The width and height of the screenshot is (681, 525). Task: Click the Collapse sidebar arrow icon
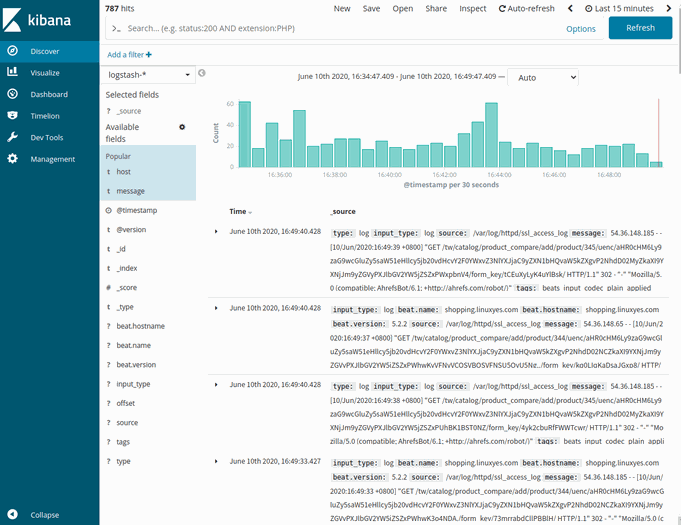13,514
